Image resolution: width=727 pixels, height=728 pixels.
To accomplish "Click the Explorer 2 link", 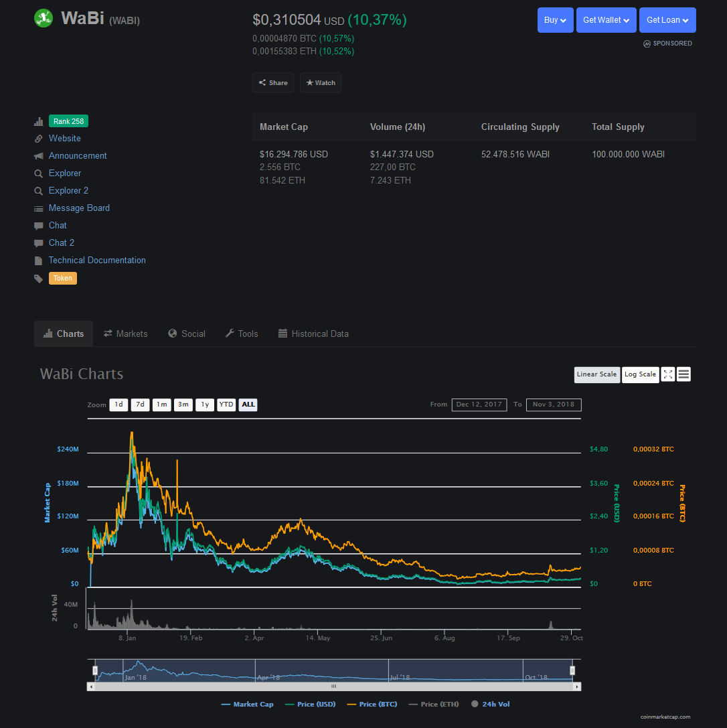I will click(x=68, y=191).
